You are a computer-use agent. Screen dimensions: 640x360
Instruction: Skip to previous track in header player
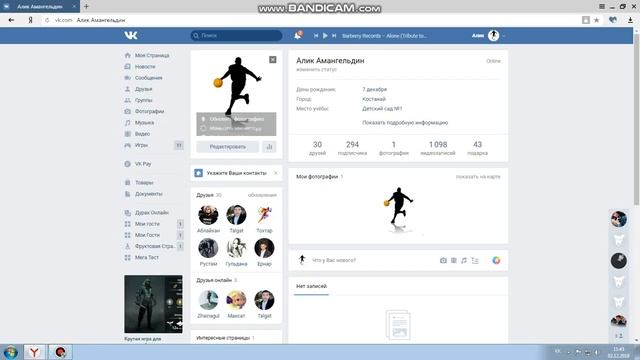click(x=316, y=36)
